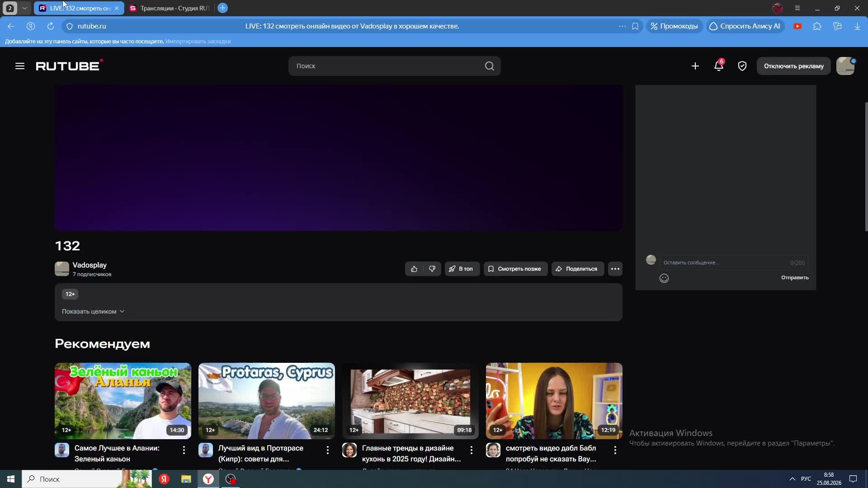Open emoji picker in chat
The height and width of the screenshot is (488, 868).
pyautogui.click(x=664, y=278)
